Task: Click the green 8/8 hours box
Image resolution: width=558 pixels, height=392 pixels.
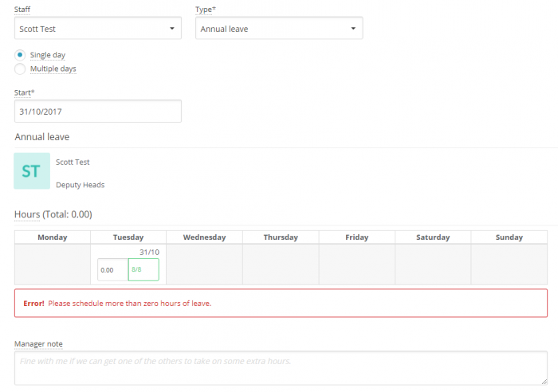Action: [x=143, y=269]
